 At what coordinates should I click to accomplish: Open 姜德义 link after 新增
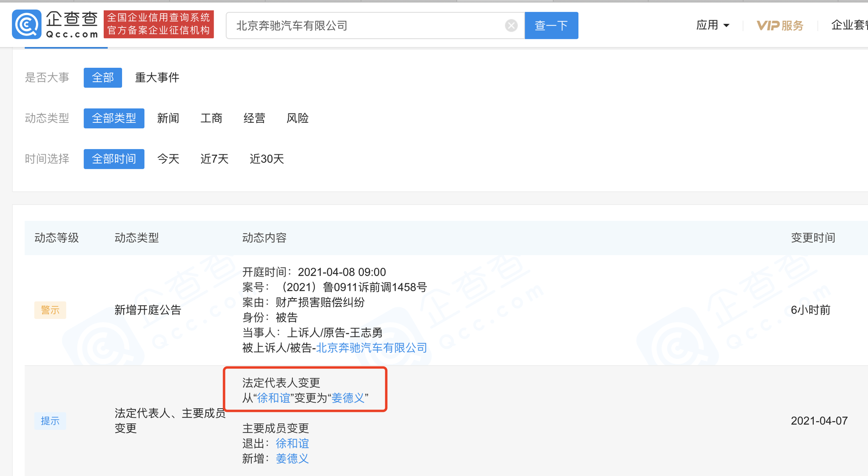point(292,459)
